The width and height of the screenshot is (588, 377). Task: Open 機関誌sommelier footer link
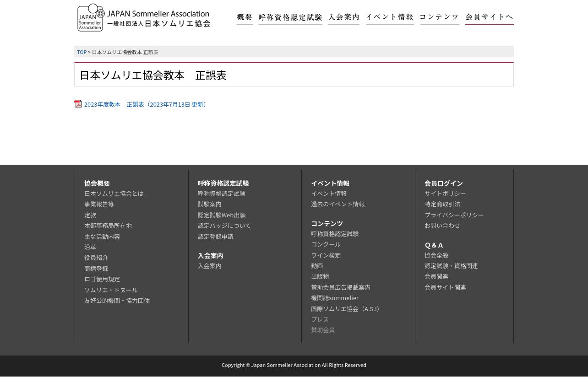click(335, 298)
